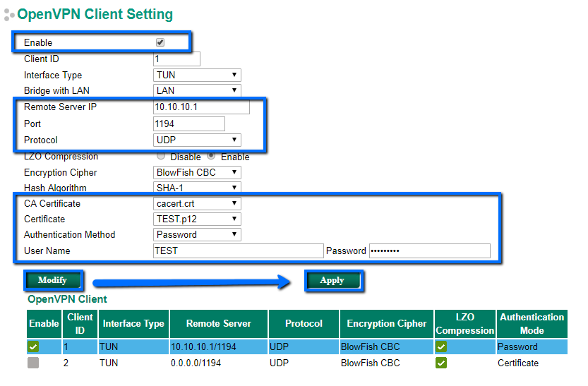Open the Encryption Cipher dropdown

point(197,173)
